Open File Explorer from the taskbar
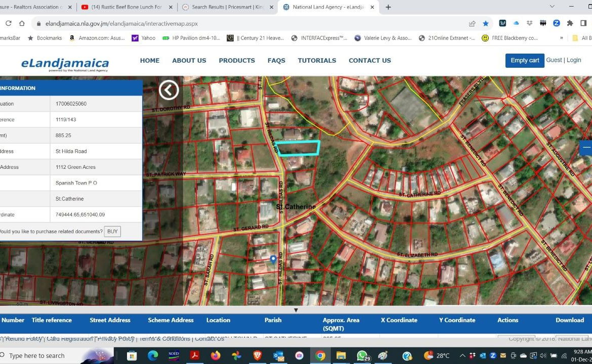Screen dimensions: 592x364 pyautogui.click(x=341, y=355)
